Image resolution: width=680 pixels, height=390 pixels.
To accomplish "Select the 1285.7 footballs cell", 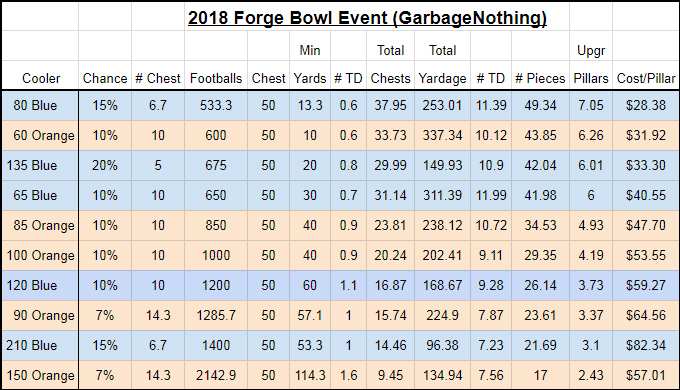I will pyautogui.click(x=216, y=315).
